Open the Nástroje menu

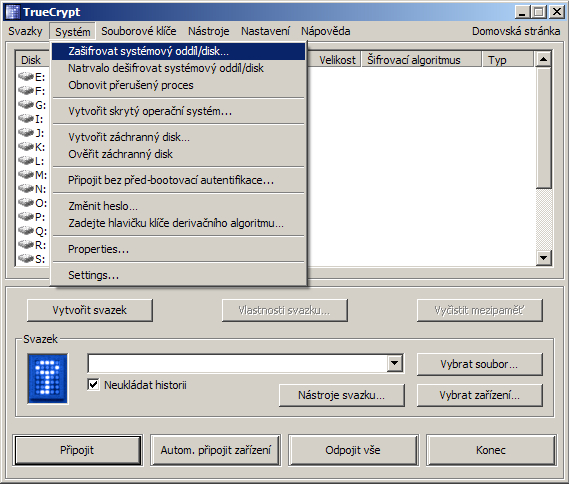[208, 31]
